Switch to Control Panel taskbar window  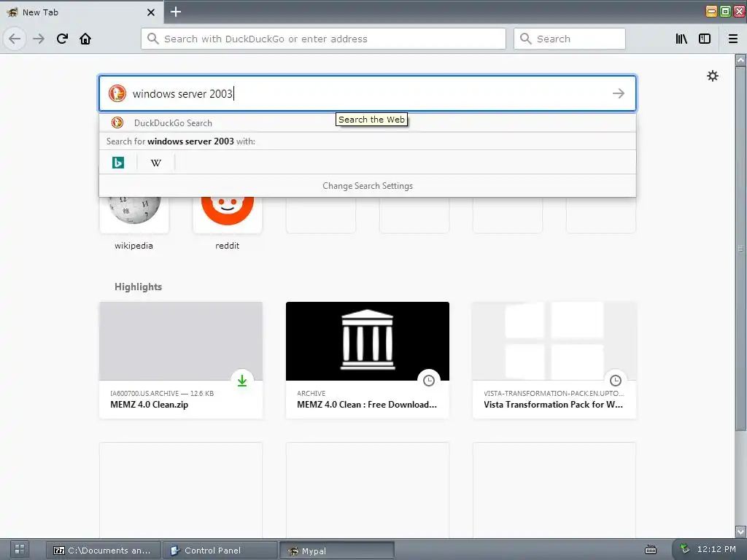pos(220,551)
